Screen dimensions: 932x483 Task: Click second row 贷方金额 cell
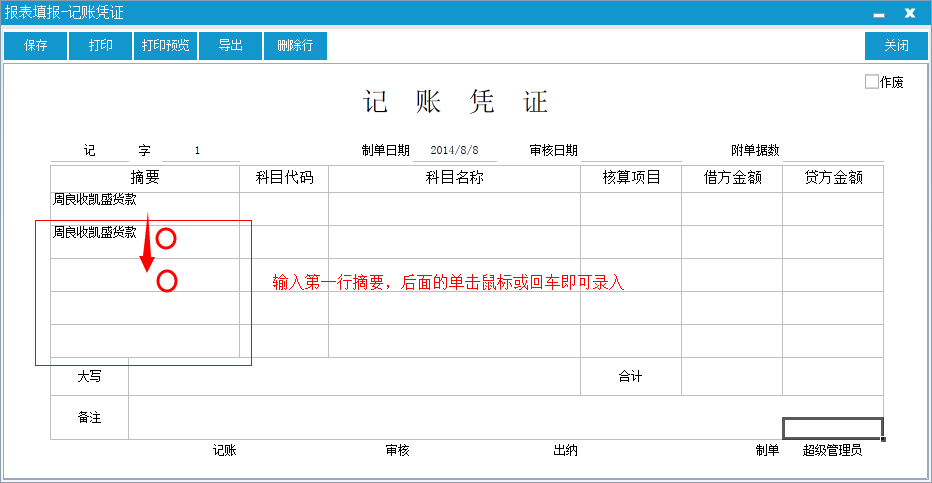tap(833, 242)
